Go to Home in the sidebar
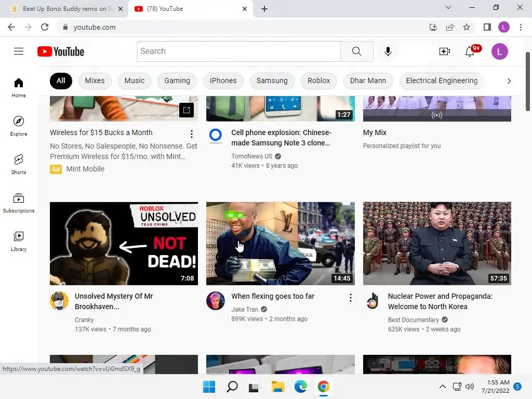The image size is (532, 399). point(19,87)
